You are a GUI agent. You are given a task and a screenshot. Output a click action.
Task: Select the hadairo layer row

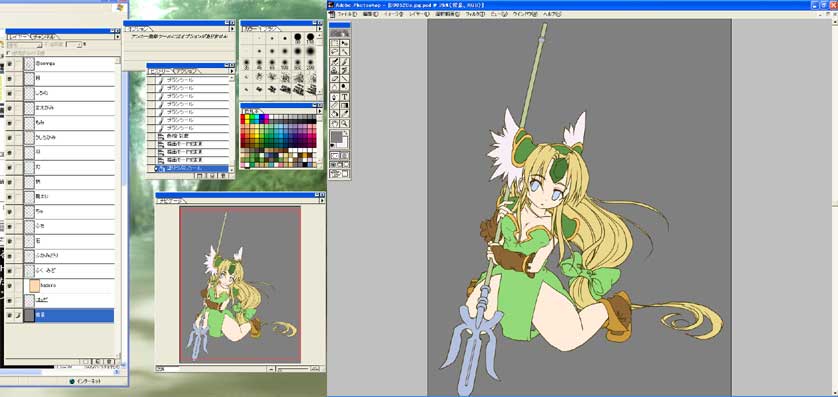coord(69,285)
